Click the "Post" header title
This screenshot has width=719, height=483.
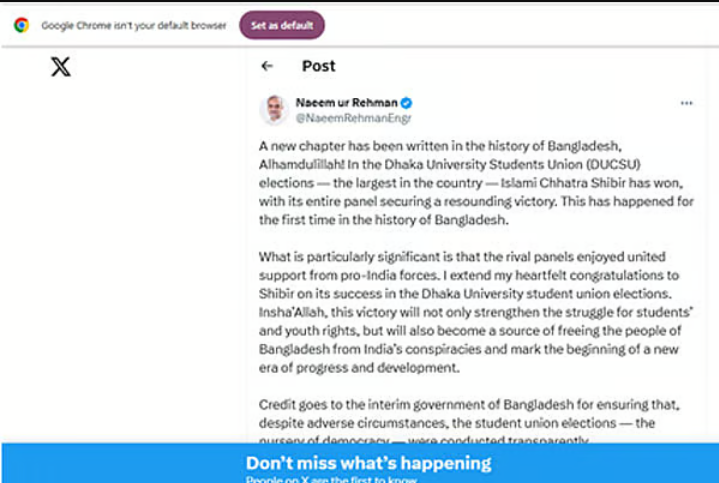click(319, 66)
